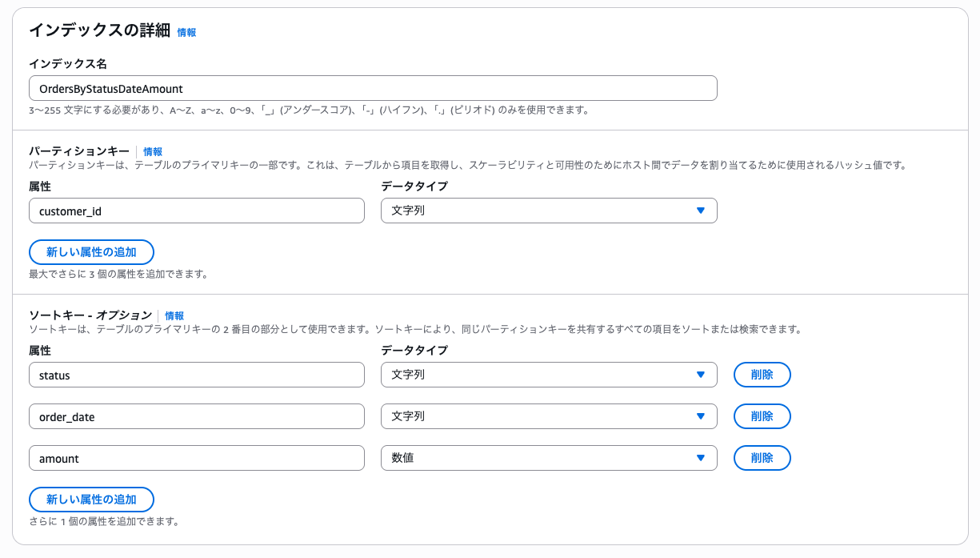Viewport: 980px width, 558px height.
Task: Click the amount attribute field
Action: click(196, 458)
